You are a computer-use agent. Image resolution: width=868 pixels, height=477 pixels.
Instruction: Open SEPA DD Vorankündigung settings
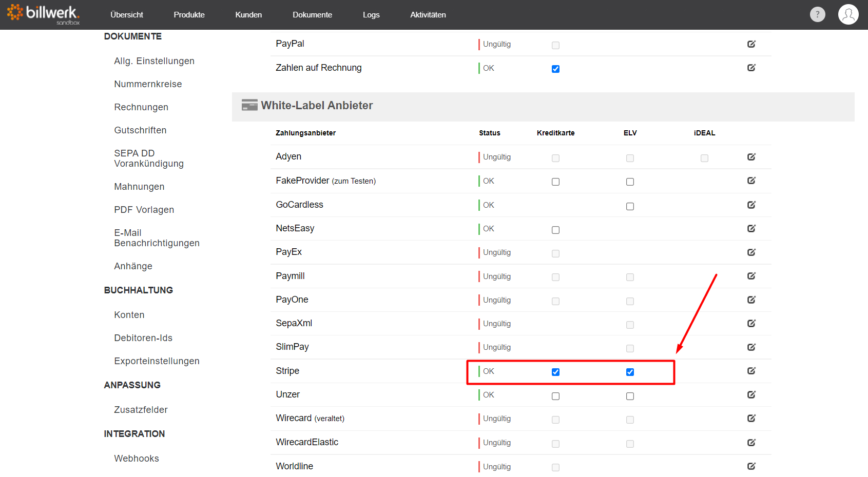pos(149,158)
